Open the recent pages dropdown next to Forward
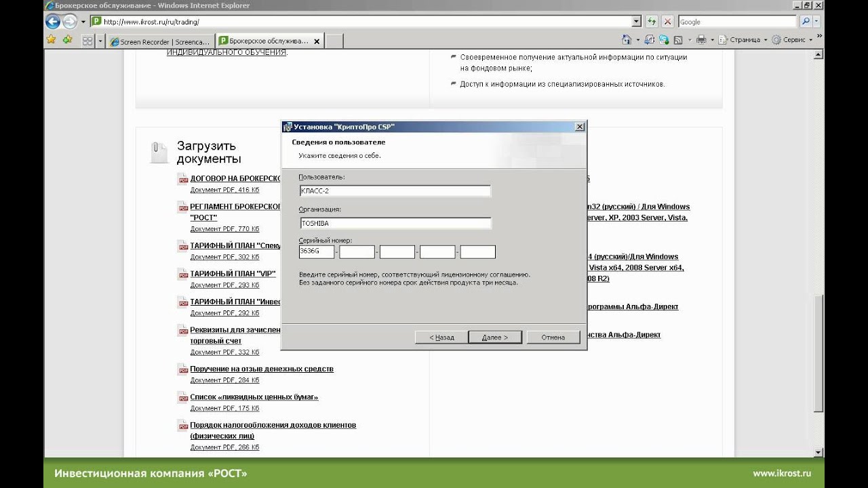Image resolution: width=868 pixels, height=488 pixels. pos(83,22)
